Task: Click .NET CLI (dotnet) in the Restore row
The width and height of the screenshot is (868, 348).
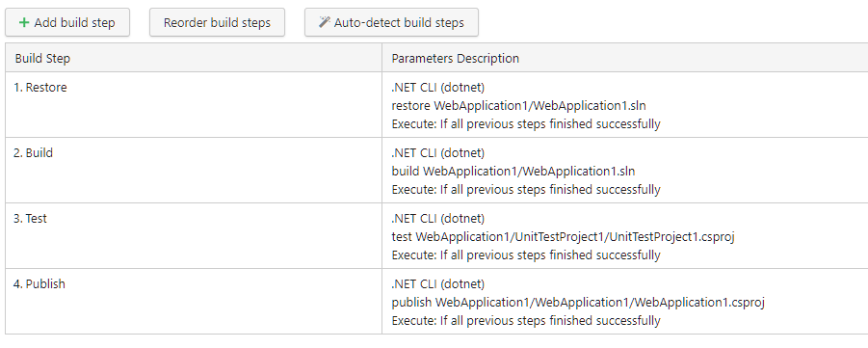Action: point(438,87)
